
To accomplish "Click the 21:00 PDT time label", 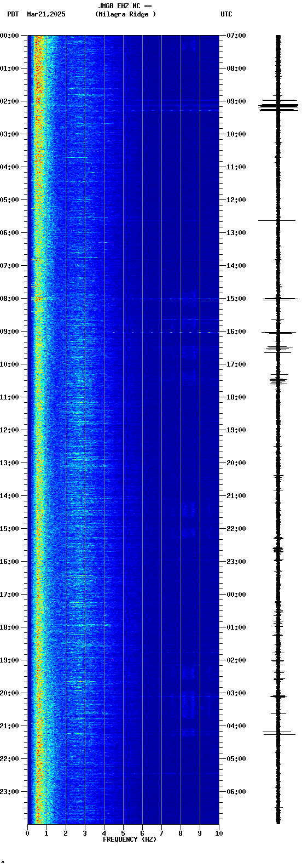I will 10,726.
